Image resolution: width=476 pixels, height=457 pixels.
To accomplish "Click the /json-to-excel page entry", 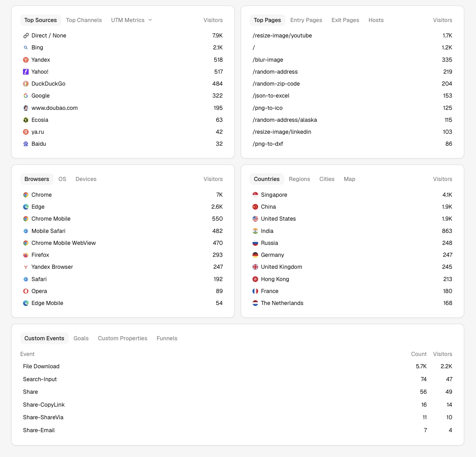I will point(271,96).
